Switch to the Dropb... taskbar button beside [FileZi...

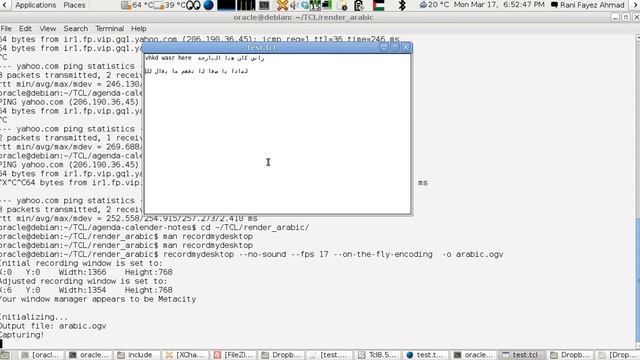click(281, 355)
